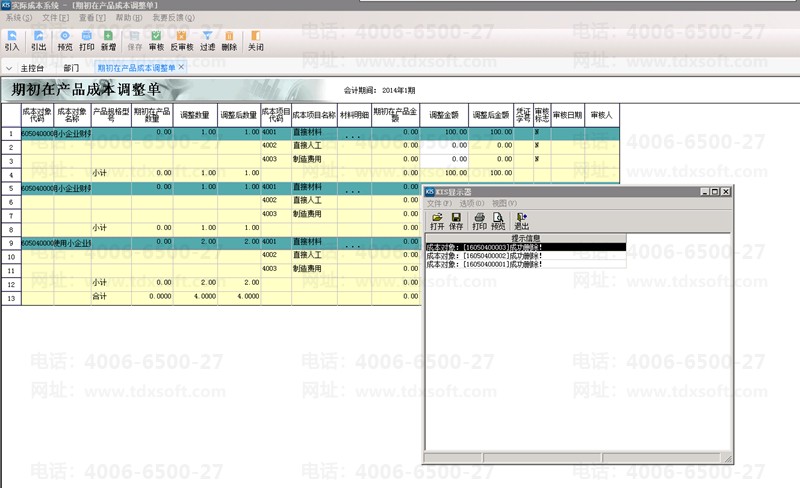This screenshot has width=800, height=488.
Task: Open the 帮助(H) menu
Action: 129,17
